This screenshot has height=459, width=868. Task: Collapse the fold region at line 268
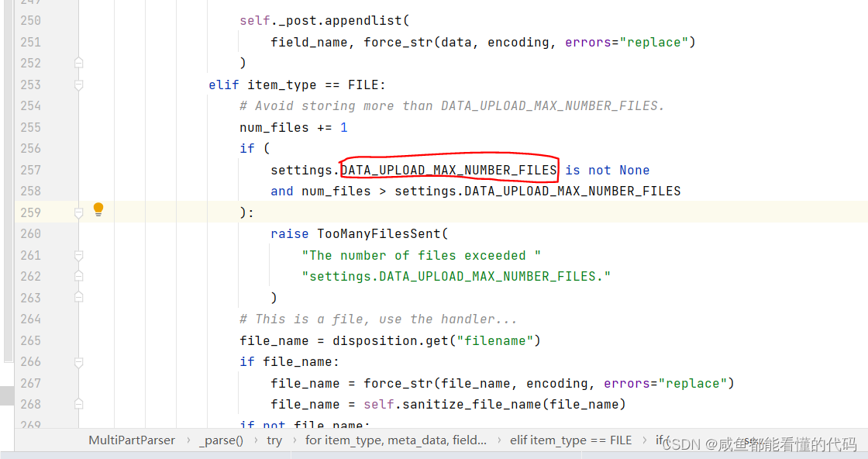point(78,403)
